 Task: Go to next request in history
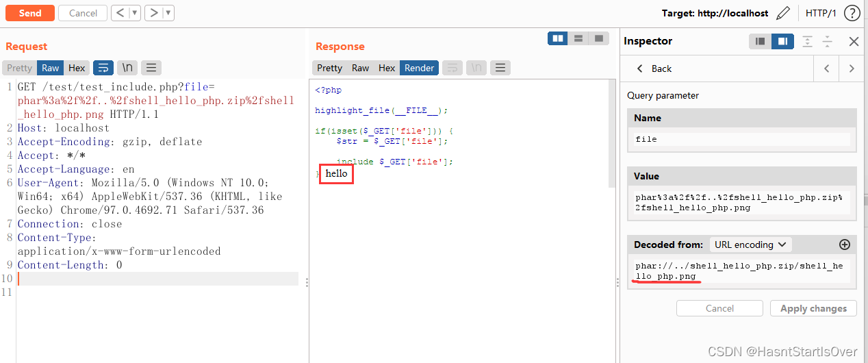[x=153, y=13]
